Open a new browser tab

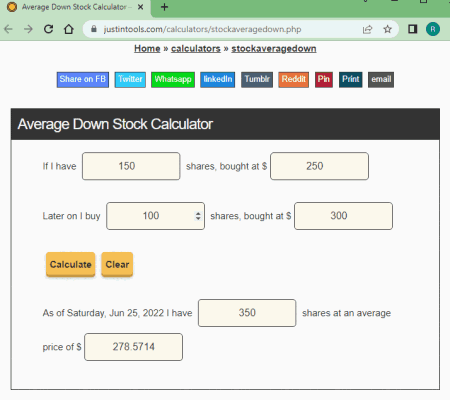click(x=164, y=7)
